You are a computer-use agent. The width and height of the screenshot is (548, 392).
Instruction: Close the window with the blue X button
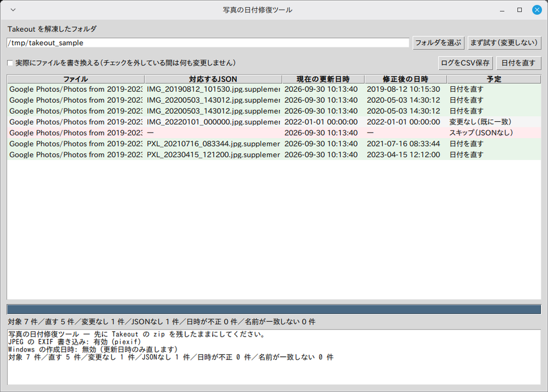[x=537, y=10]
